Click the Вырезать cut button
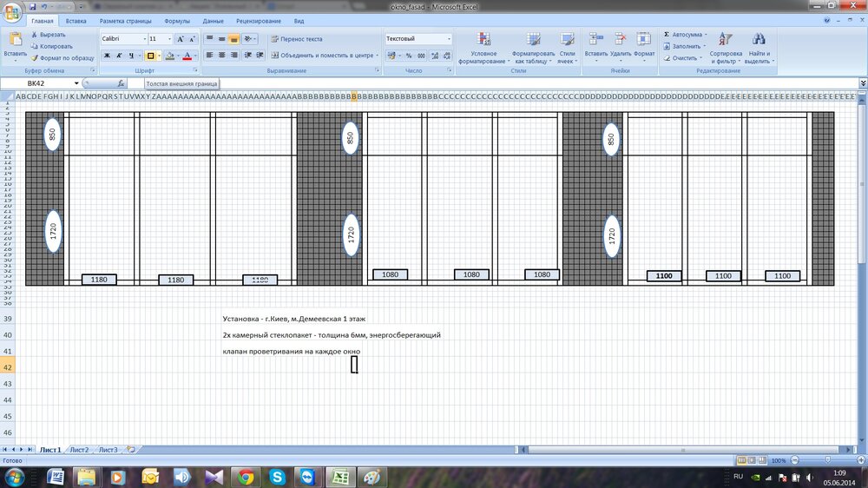868x488 pixels. tap(51, 35)
